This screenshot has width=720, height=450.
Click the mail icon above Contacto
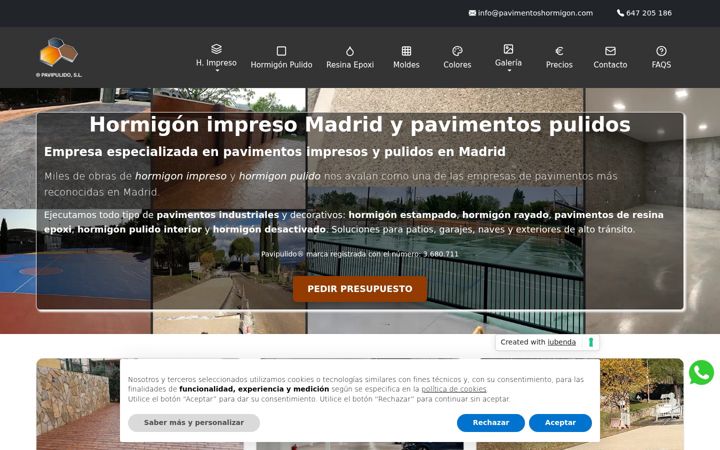tap(610, 51)
